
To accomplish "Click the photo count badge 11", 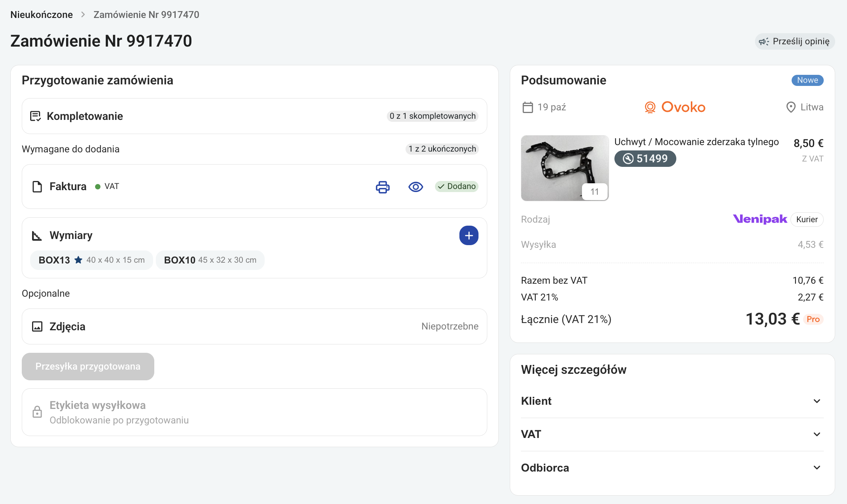I will point(595,192).
